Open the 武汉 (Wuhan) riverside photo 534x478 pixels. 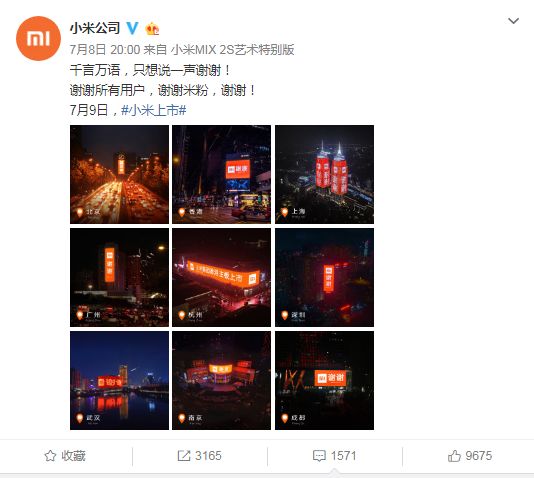120,380
